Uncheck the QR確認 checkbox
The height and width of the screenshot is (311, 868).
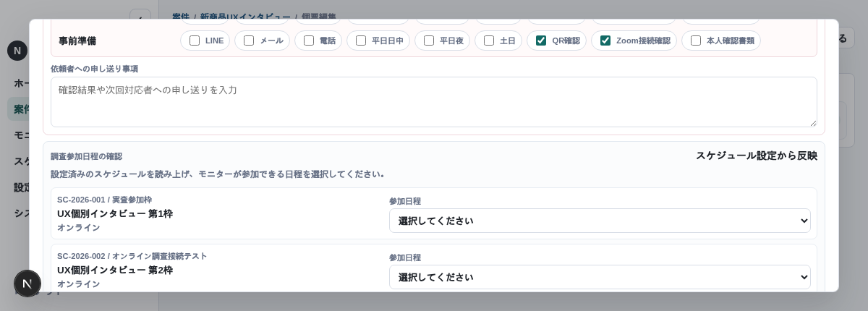pos(541,41)
